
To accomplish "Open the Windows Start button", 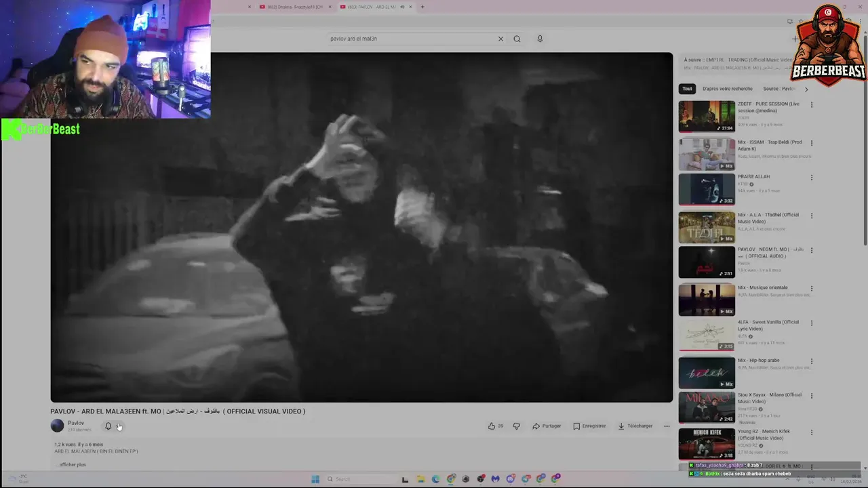I will tap(315, 479).
